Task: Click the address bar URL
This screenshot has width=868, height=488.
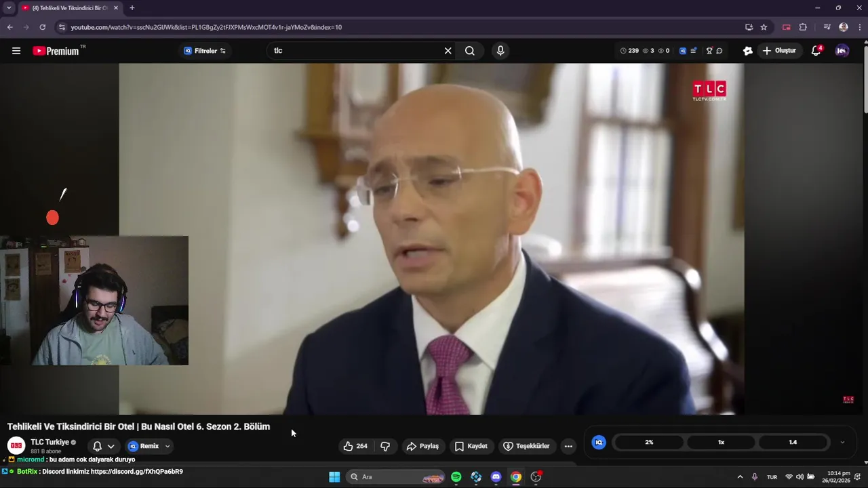Action: (206, 27)
